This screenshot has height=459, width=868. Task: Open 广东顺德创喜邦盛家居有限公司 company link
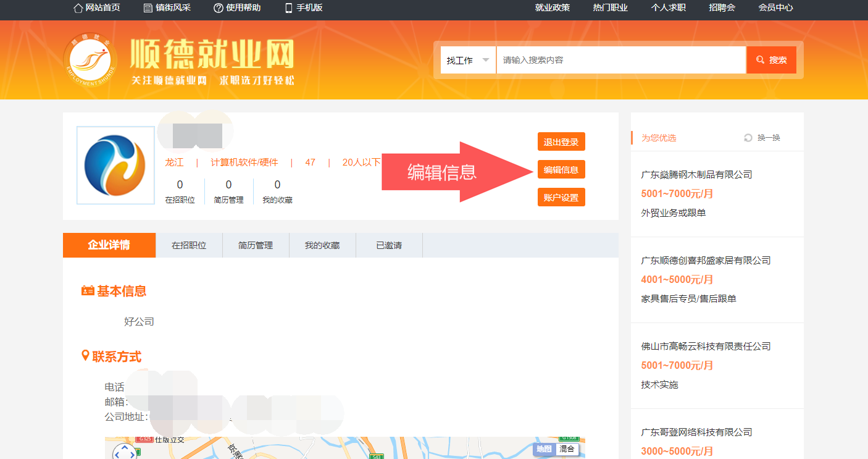tap(706, 261)
